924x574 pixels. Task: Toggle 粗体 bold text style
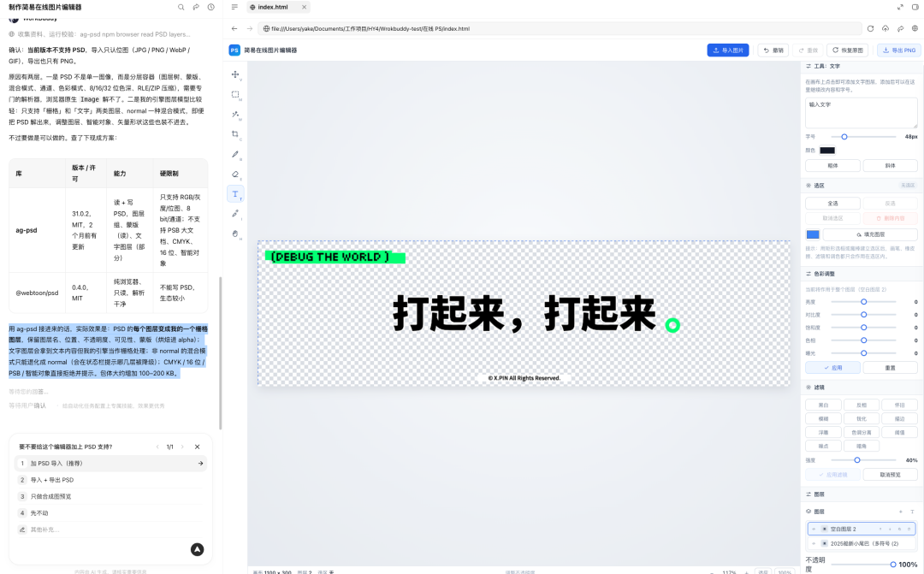point(832,166)
